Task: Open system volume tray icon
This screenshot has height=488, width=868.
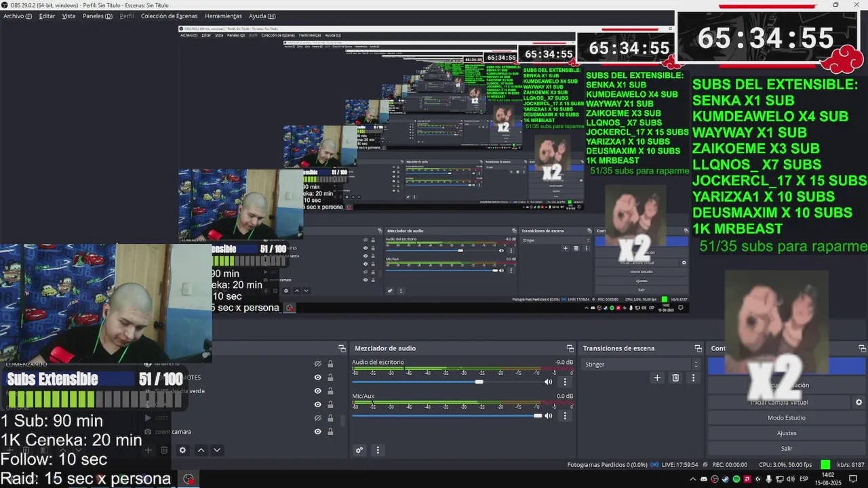Action: tap(791, 479)
